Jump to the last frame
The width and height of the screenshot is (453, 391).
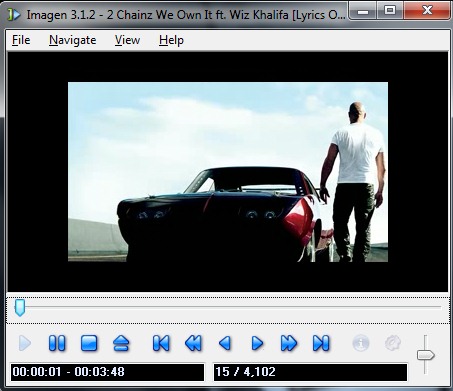point(321,343)
